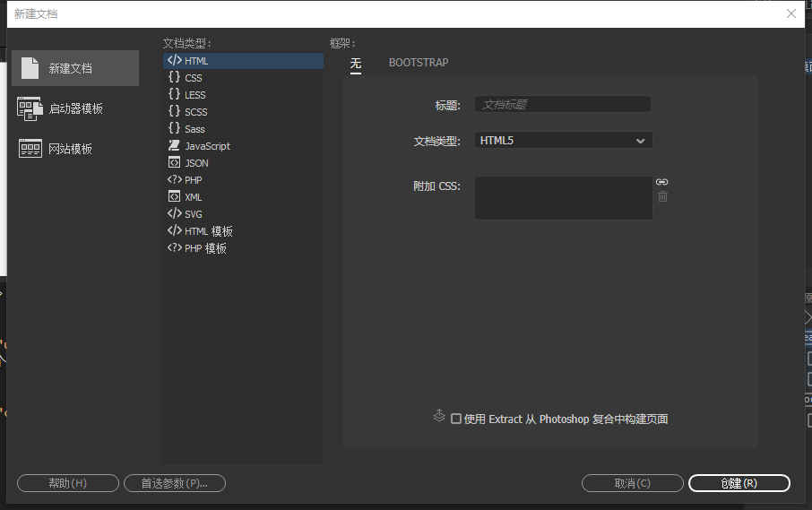812x510 pixels.
Task: Switch to the BOOTSTRAP framework tab
Action: point(419,63)
